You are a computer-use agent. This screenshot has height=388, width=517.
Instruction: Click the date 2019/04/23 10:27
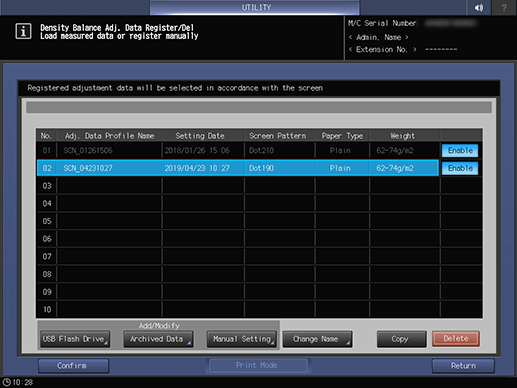(197, 168)
